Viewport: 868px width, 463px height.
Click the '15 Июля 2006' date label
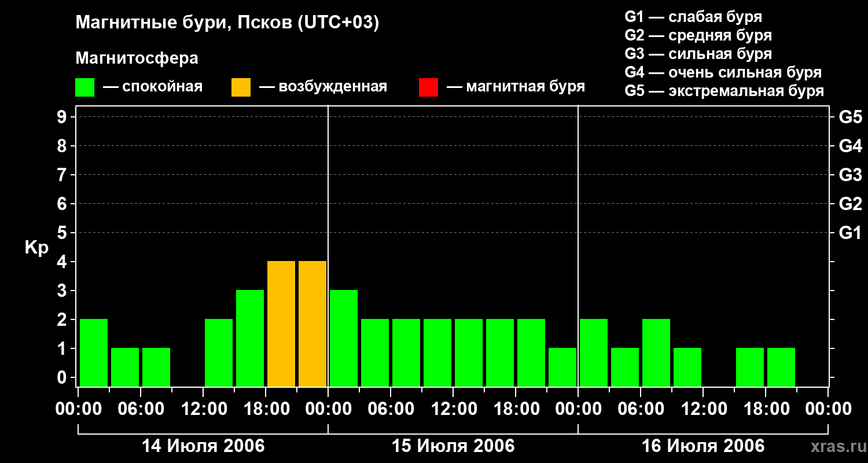point(453,446)
